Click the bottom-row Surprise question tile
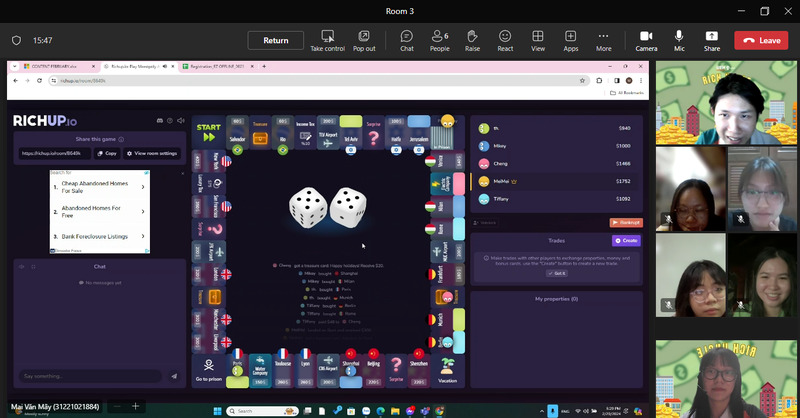800x418 pixels. point(396,371)
